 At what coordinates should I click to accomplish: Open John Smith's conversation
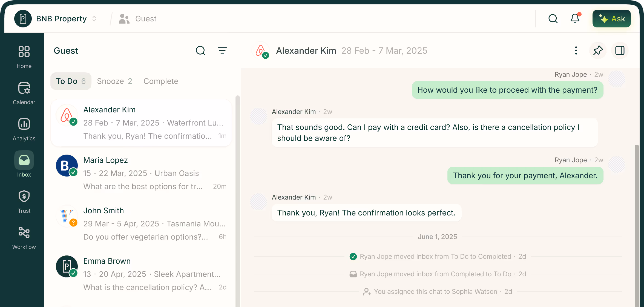click(141, 224)
